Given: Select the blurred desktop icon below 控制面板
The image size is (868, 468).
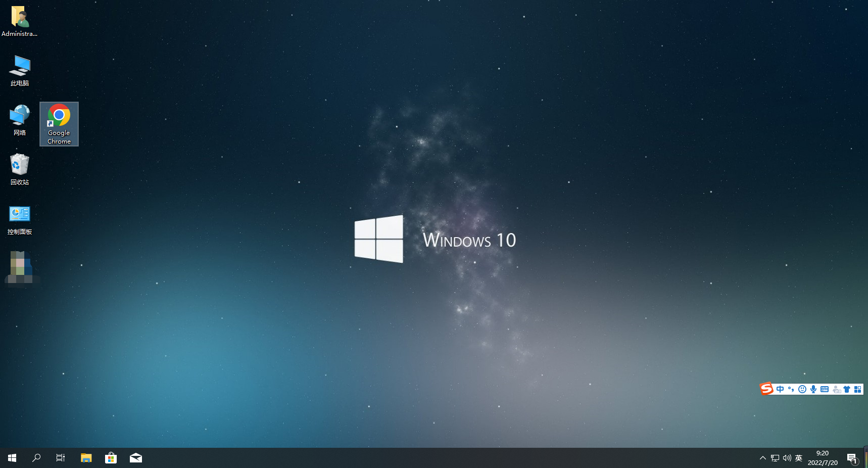Looking at the screenshot, I should pos(20,268).
